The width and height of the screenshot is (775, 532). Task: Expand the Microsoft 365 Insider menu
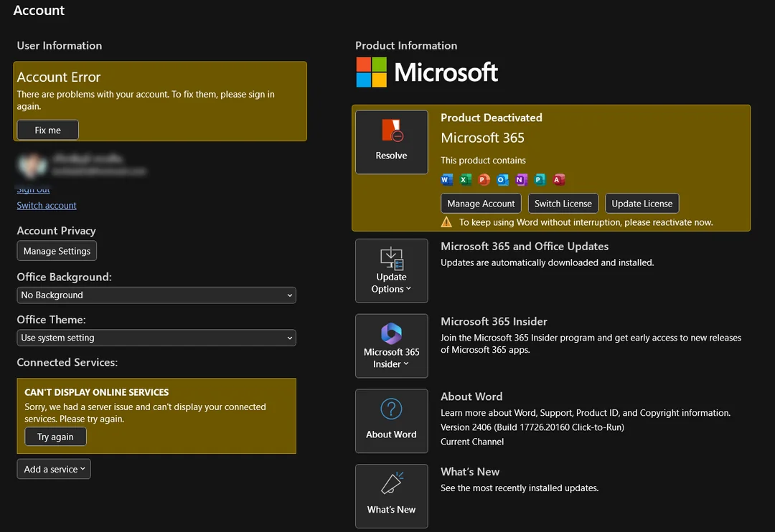point(392,346)
